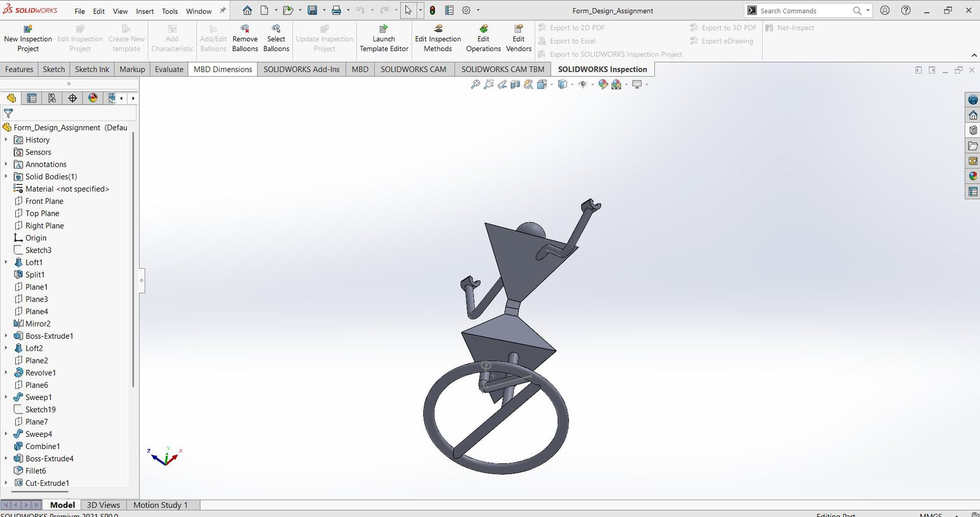
Task: Click Edit Appearance icon in viewport toolbar
Action: point(603,84)
